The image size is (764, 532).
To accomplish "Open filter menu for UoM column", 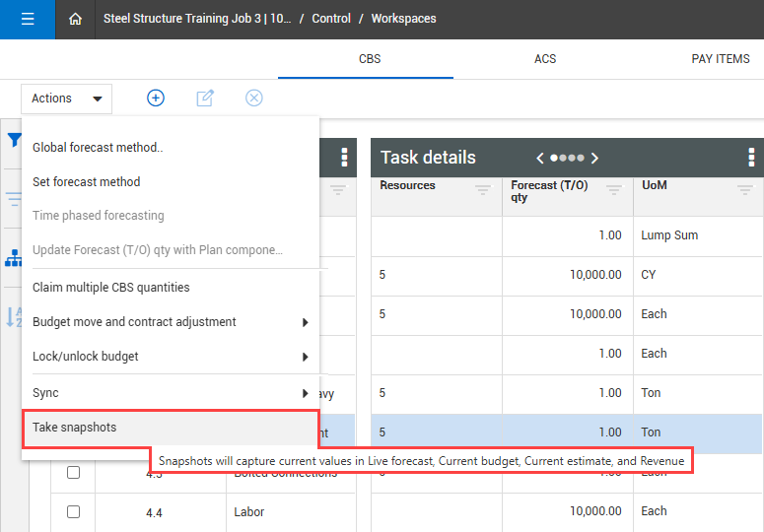I will 744,190.
